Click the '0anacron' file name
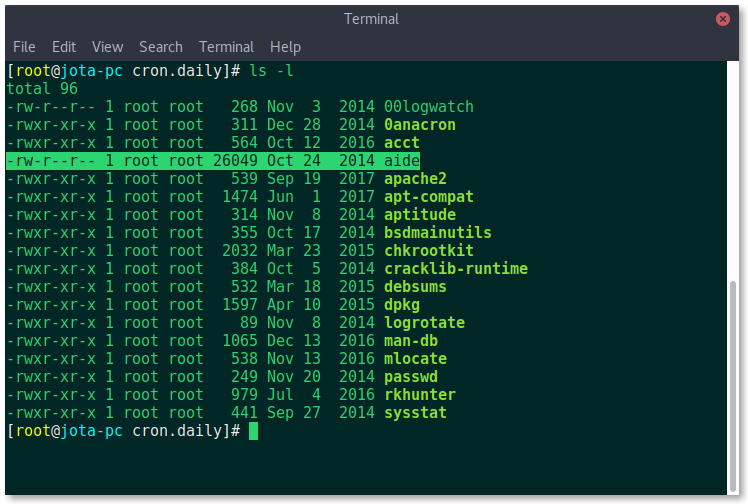Image resolution: width=748 pixels, height=504 pixels. click(420, 125)
